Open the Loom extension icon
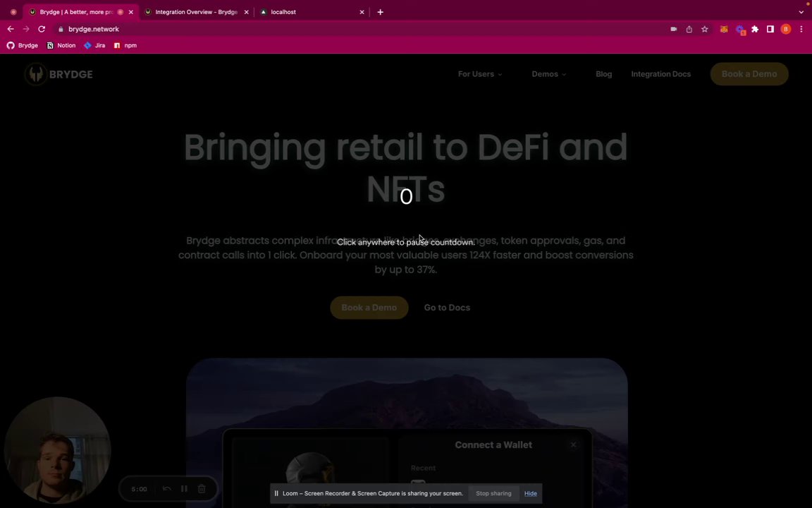812x508 pixels. tap(739, 30)
